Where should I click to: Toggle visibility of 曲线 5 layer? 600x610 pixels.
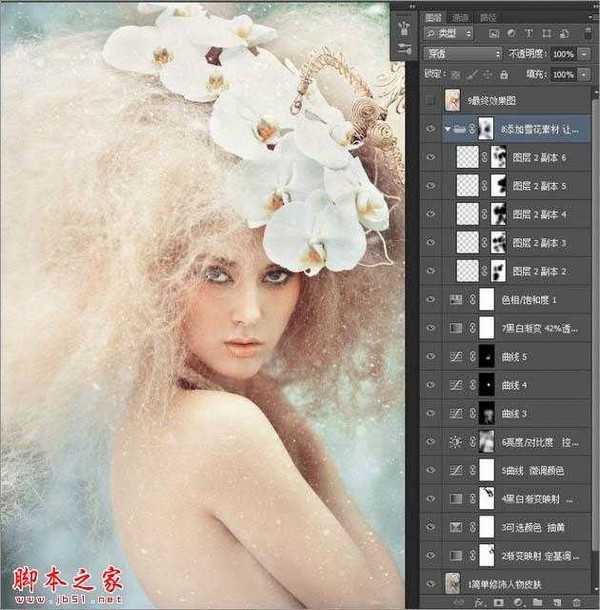(x=432, y=355)
